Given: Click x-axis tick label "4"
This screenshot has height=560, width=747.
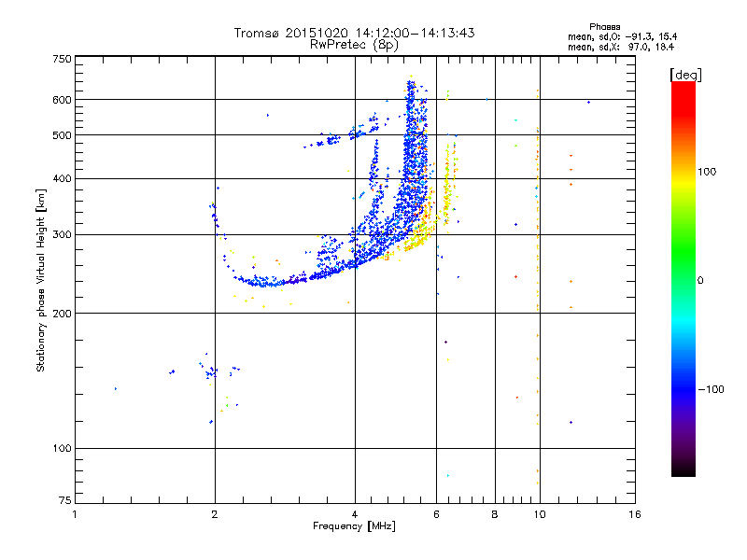Looking at the screenshot, I should click(x=355, y=514).
